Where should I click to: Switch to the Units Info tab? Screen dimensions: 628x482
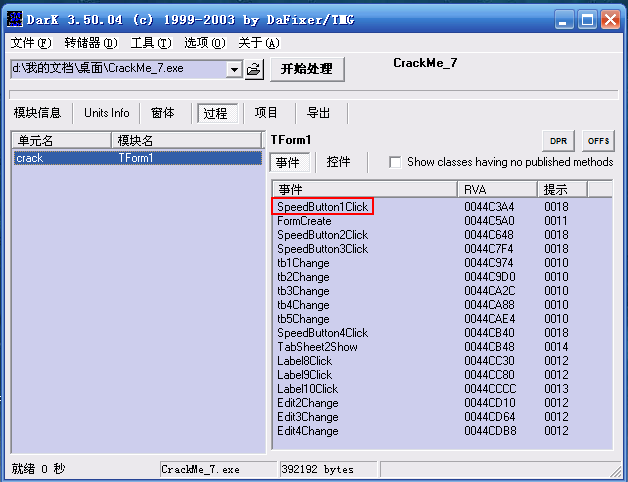pos(107,113)
